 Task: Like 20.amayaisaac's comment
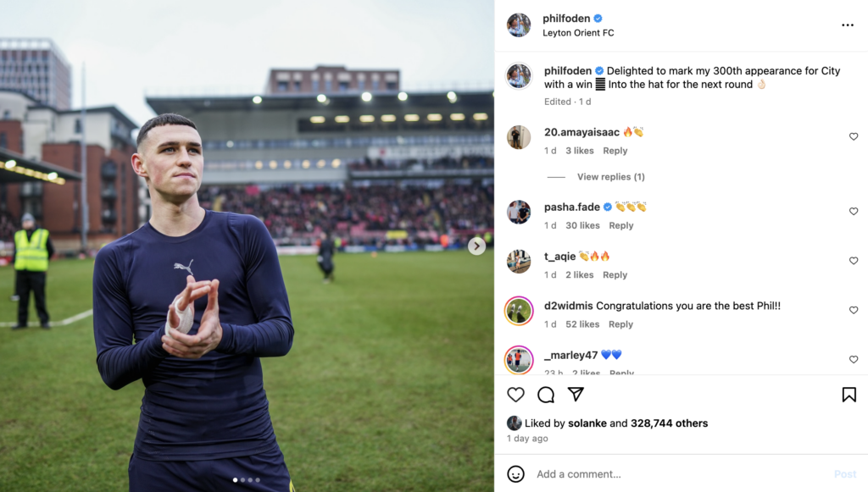point(854,136)
